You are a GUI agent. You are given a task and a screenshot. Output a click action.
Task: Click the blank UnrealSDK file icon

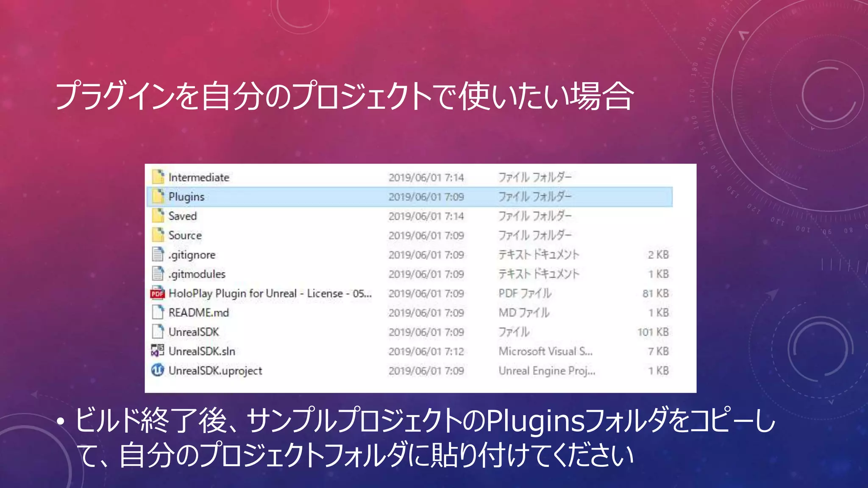158,332
